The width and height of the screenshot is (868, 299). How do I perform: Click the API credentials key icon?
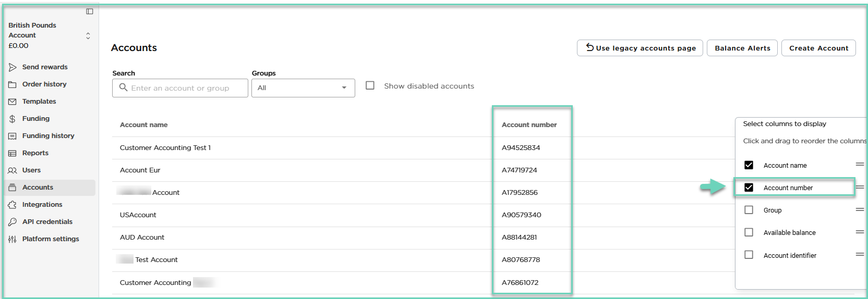(13, 222)
